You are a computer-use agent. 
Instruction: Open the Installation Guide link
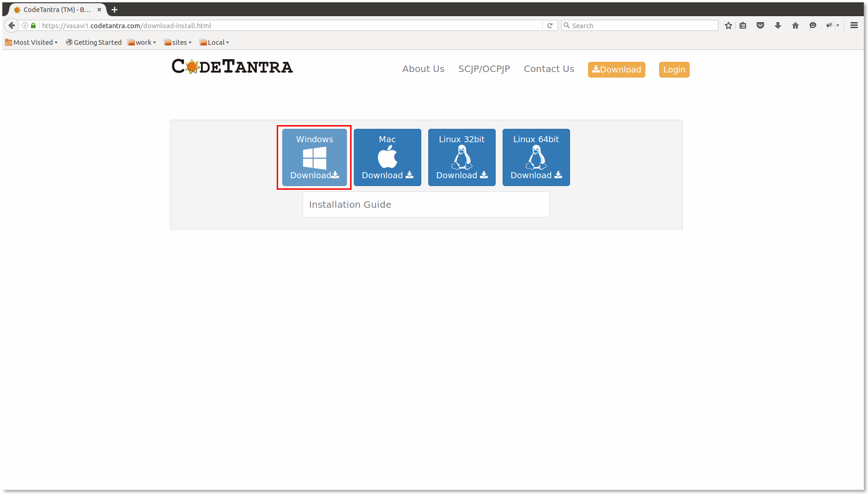pyautogui.click(x=350, y=205)
